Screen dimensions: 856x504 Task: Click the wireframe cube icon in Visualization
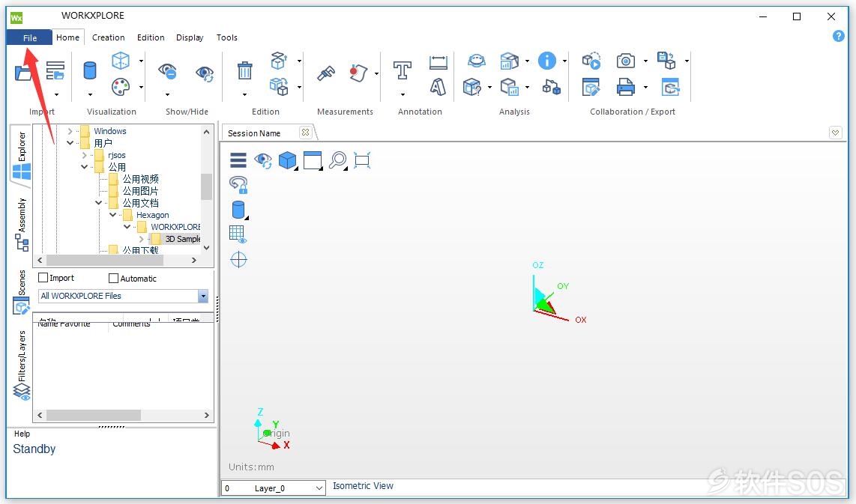pyautogui.click(x=120, y=60)
